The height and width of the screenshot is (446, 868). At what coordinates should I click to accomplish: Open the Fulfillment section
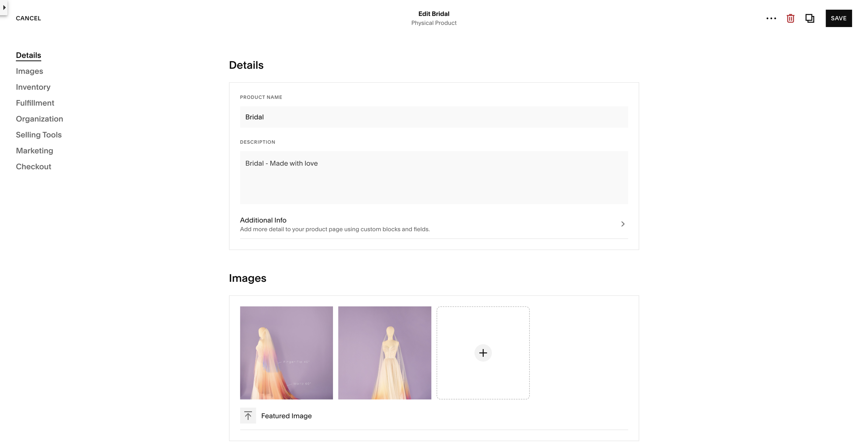point(35,103)
